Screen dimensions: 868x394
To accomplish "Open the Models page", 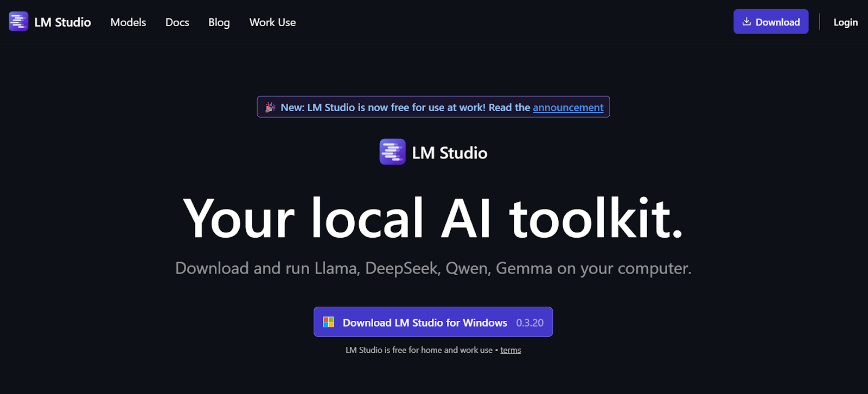I will point(128,22).
